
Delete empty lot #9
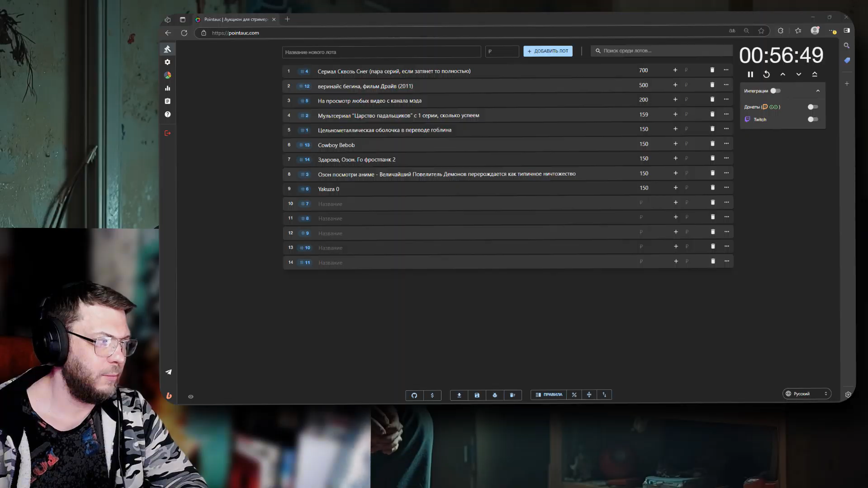713,232
